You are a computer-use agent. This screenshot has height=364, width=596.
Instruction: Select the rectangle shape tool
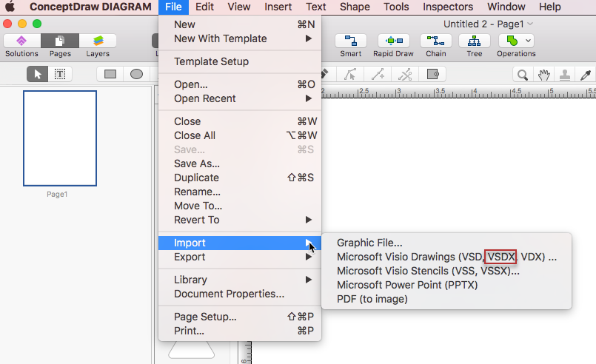coord(110,74)
